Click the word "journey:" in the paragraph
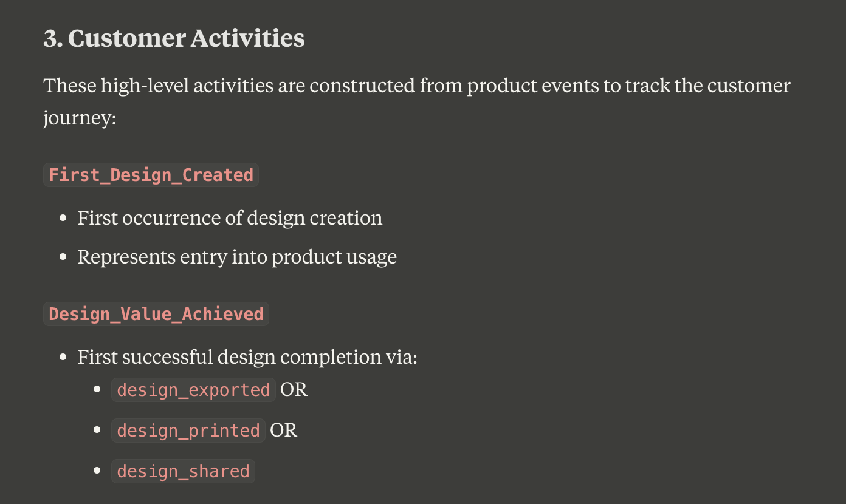 80,117
